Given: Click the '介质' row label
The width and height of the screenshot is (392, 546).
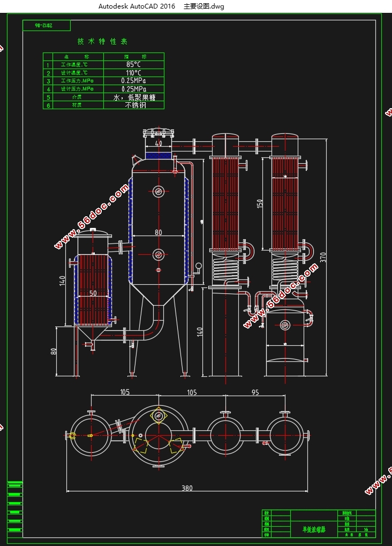Looking at the screenshot, I should [x=77, y=97].
